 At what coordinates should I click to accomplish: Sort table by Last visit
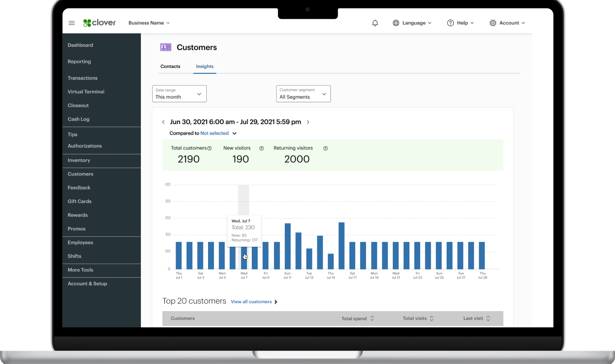488,319
